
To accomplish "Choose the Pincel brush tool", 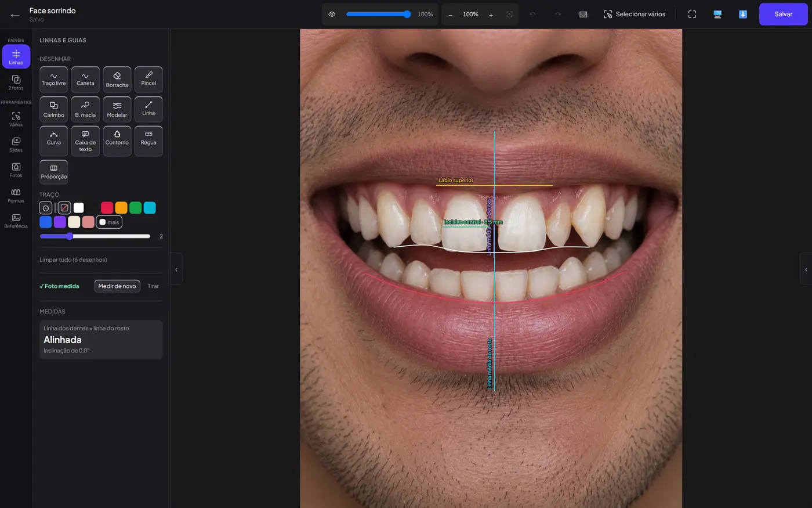I will tap(148, 80).
